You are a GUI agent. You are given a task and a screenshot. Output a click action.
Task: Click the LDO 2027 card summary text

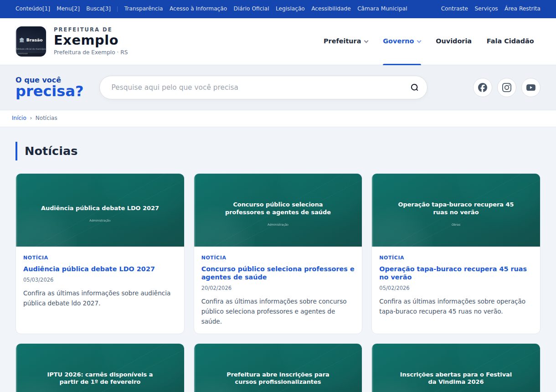97,298
